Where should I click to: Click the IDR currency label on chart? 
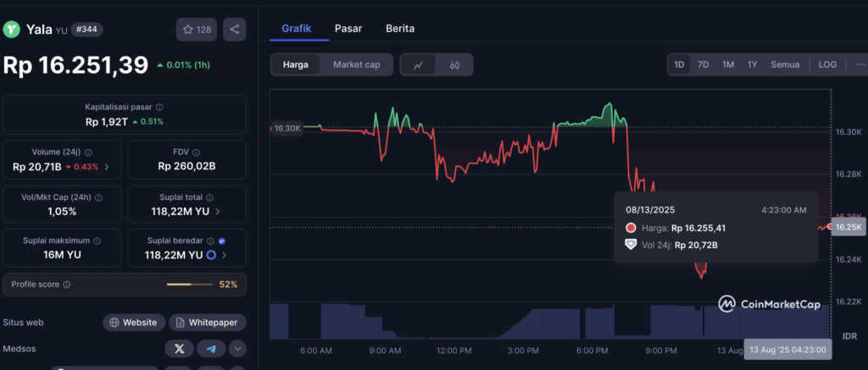click(849, 336)
